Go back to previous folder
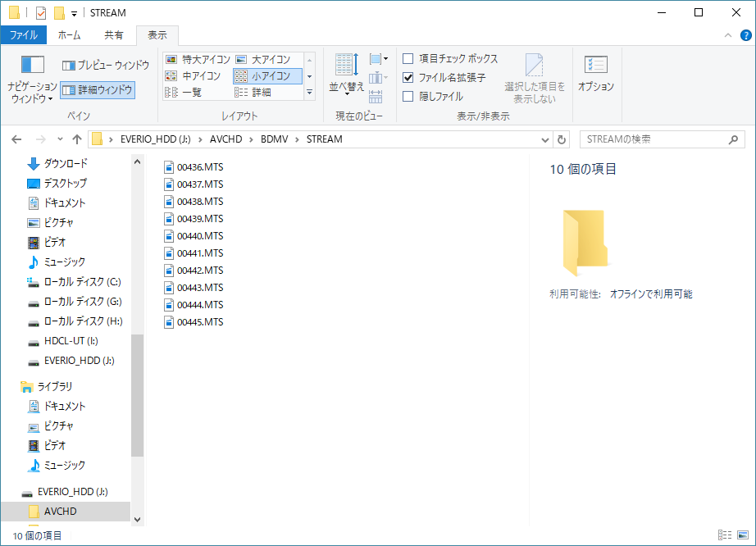 click(16, 139)
